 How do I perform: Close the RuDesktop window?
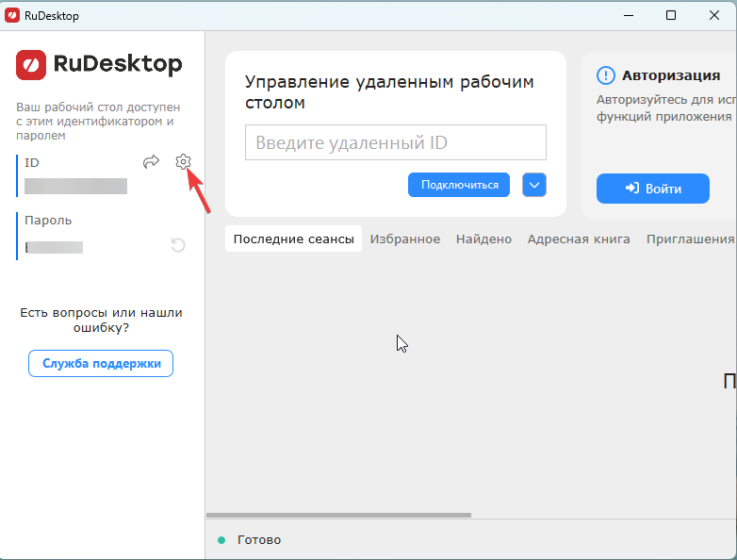point(714,15)
